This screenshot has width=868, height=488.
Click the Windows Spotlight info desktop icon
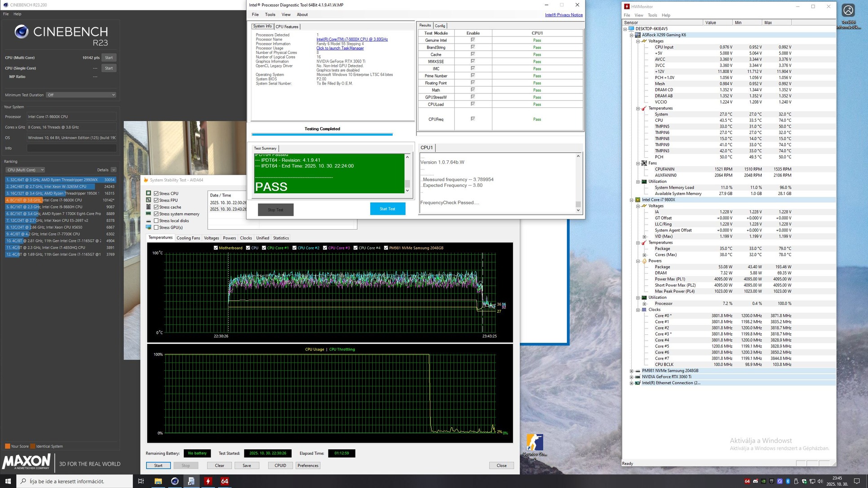click(x=848, y=11)
